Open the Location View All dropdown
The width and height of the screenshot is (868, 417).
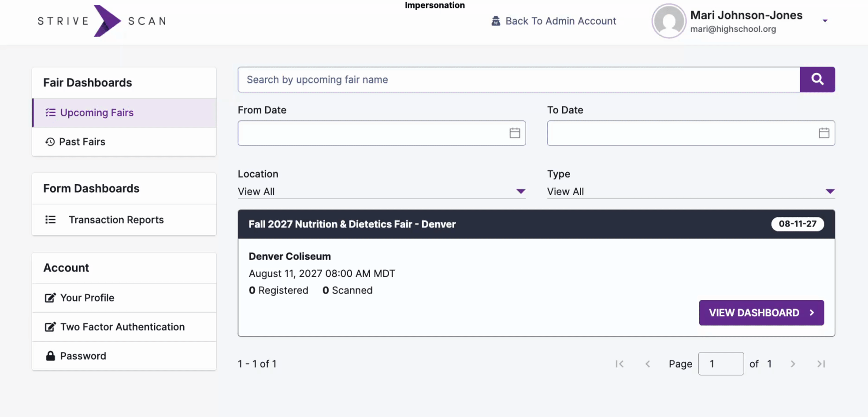click(x=382, y=191)
